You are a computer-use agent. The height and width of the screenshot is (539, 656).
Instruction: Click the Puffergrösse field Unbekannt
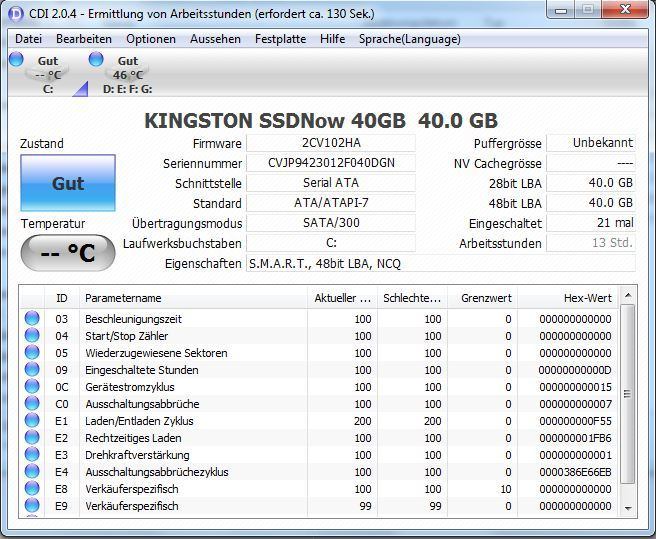(591, 143)
